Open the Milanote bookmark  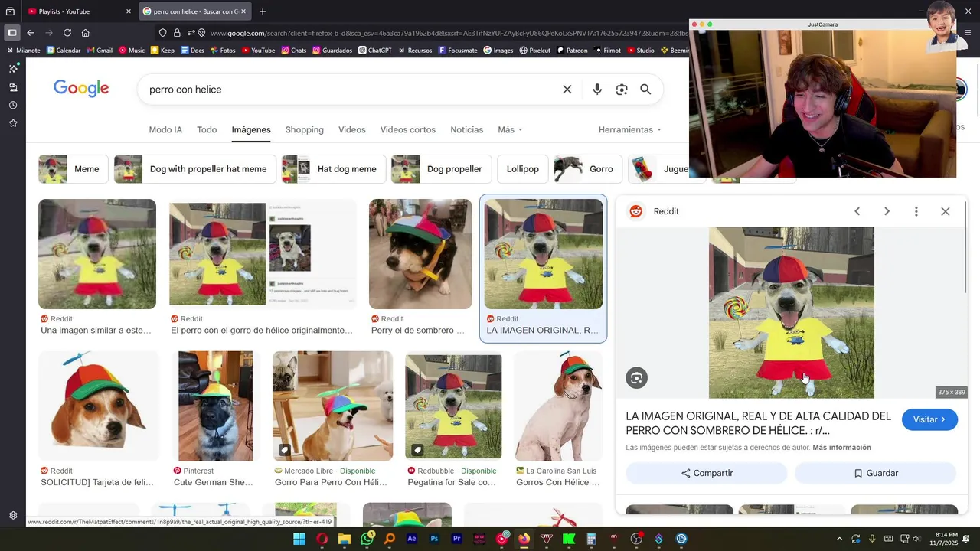pos(23,51)
